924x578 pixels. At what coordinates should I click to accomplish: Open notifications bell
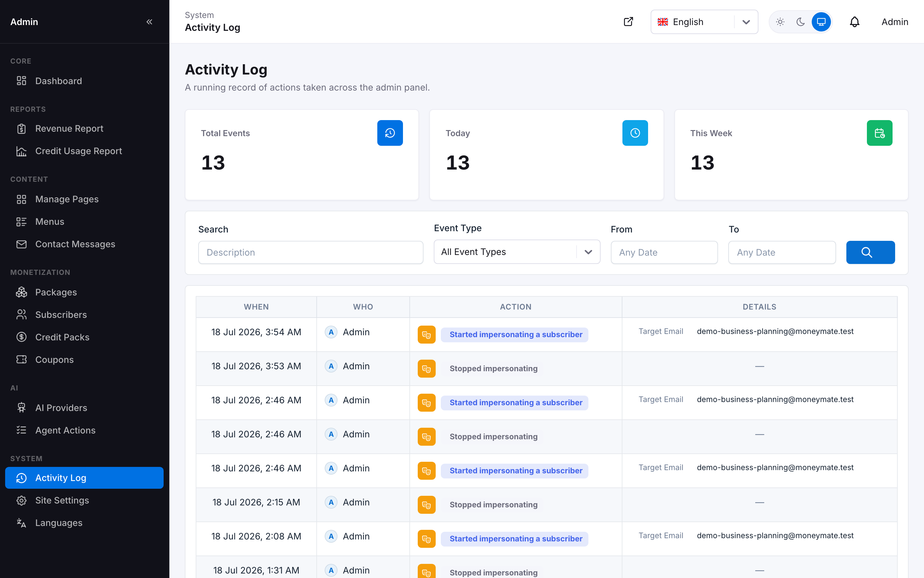854,22
